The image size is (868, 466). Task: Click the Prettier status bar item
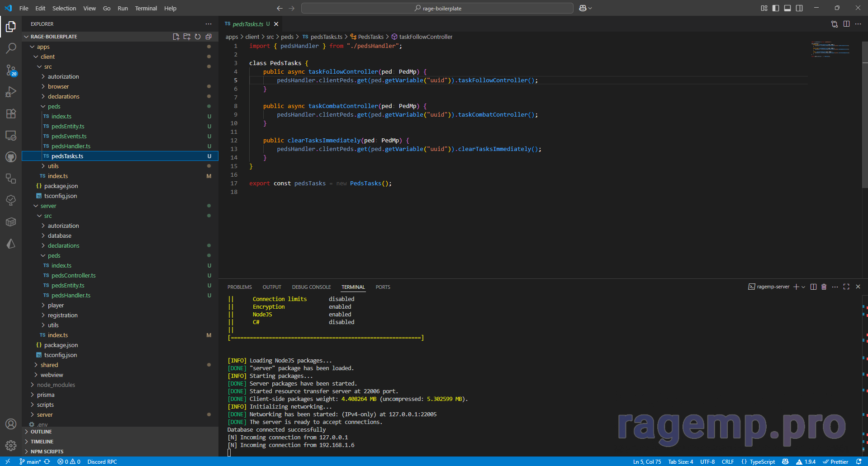coord(835,461)
